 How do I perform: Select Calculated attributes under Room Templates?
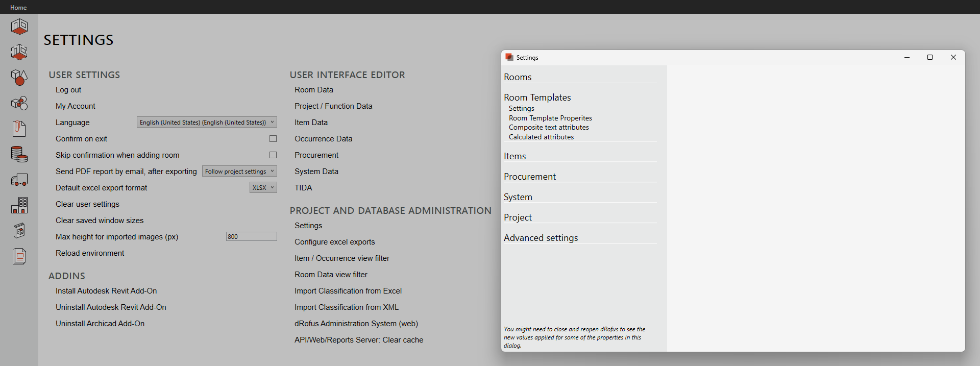541,137
